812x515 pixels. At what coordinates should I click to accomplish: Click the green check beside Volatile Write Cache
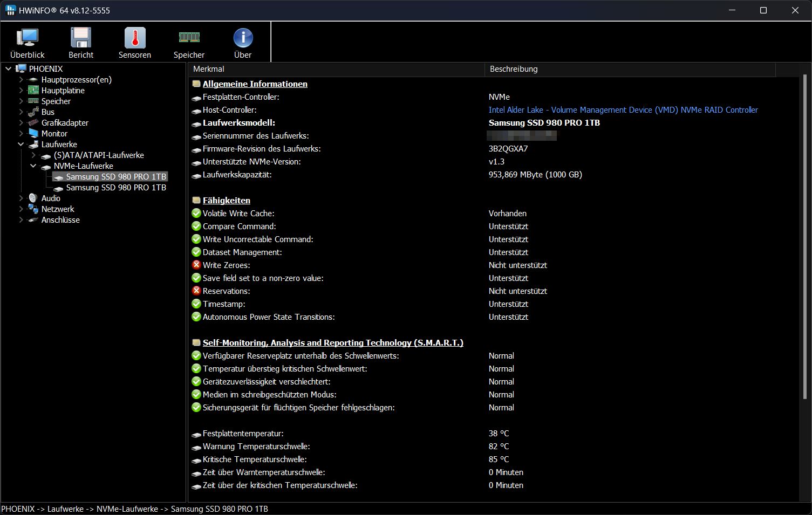pyautogui.click(x=196, y=213)
